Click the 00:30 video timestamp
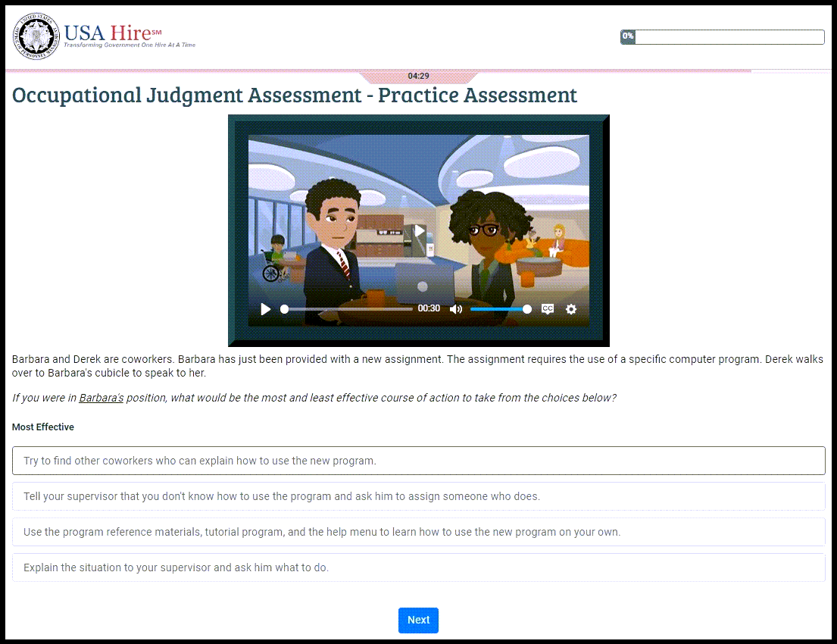837x644 pixels. coord(429,308)
